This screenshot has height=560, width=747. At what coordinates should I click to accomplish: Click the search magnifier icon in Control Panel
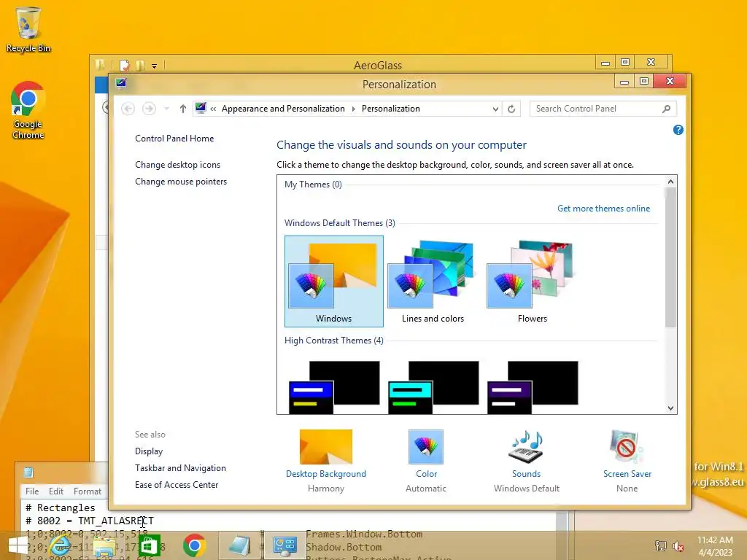(667, 109)
